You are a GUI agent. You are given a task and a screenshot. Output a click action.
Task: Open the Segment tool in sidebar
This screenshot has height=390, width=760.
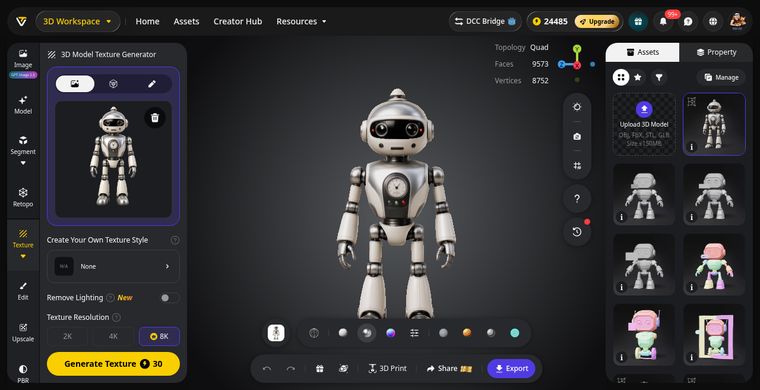coord(23,145)
